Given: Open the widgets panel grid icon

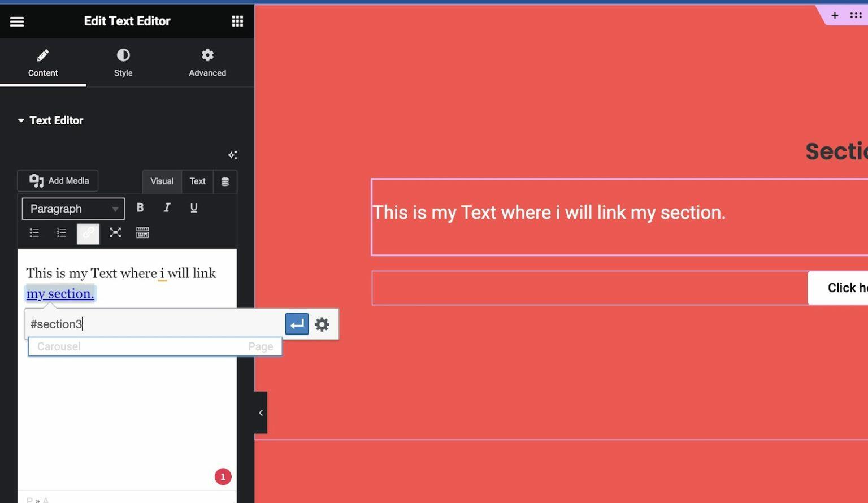Looking at the screenshot, I should (x=237, y=21).
